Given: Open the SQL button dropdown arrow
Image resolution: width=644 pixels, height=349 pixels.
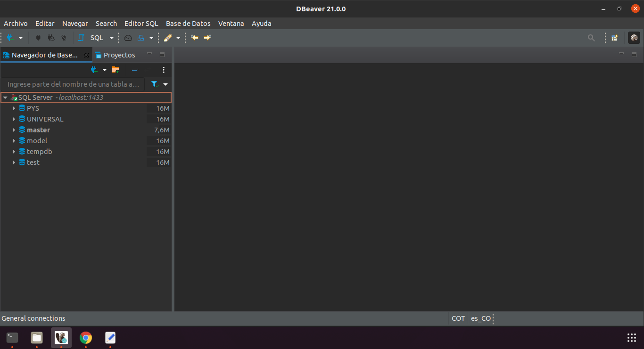Looking at the screenshot, I should coord(112,38).
